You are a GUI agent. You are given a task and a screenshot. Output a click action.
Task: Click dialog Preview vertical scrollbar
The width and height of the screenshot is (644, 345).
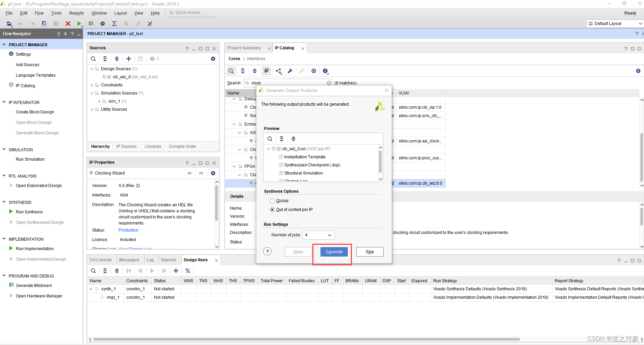click(x=381, y=162)
